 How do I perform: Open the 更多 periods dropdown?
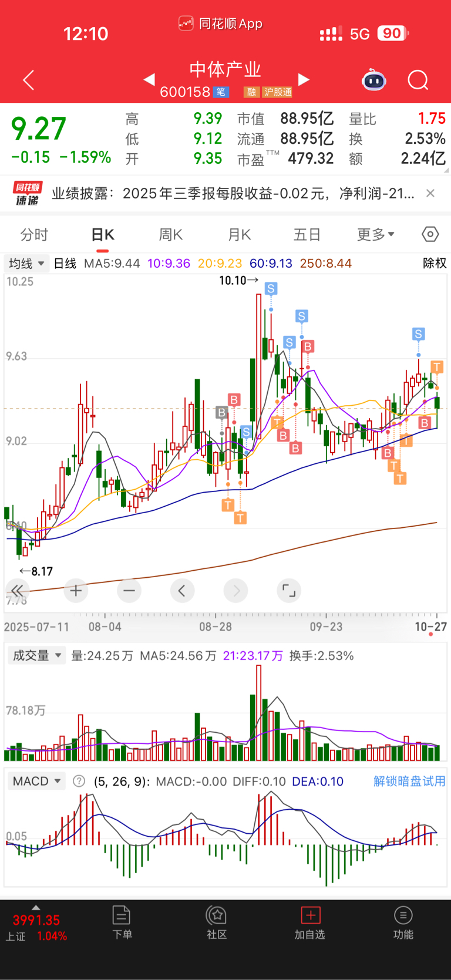tap(376, 235)
